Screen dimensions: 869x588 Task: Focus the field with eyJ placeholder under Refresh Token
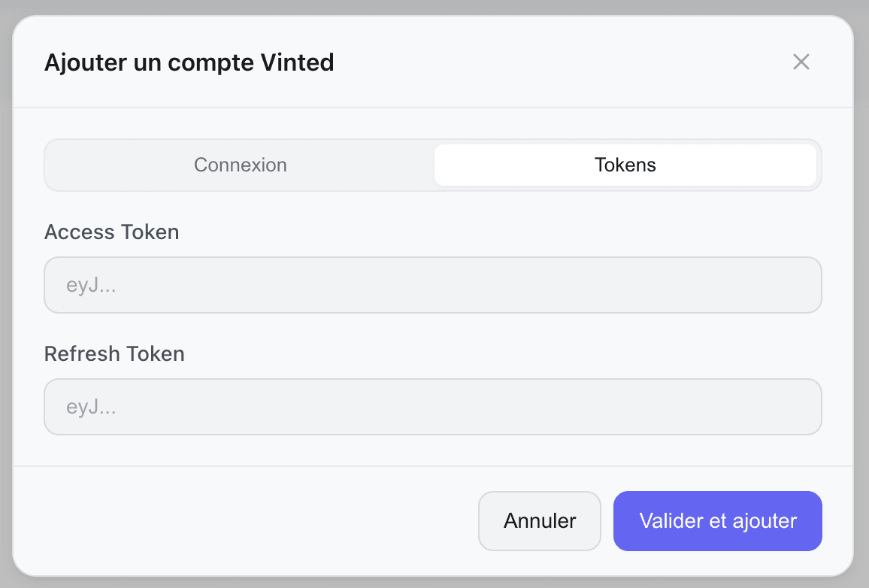tap(433, 407)
